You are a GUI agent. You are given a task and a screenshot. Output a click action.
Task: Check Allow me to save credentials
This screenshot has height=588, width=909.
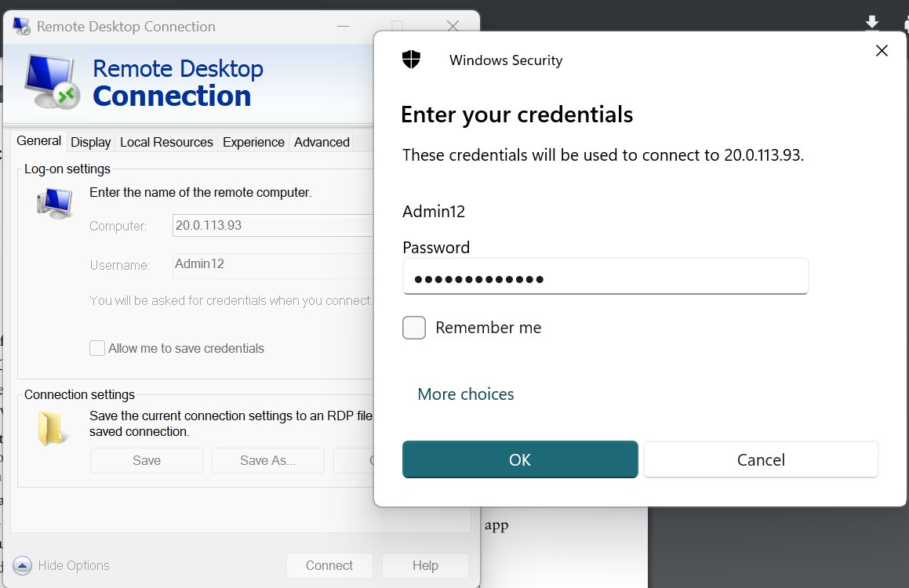pos(96,348)
